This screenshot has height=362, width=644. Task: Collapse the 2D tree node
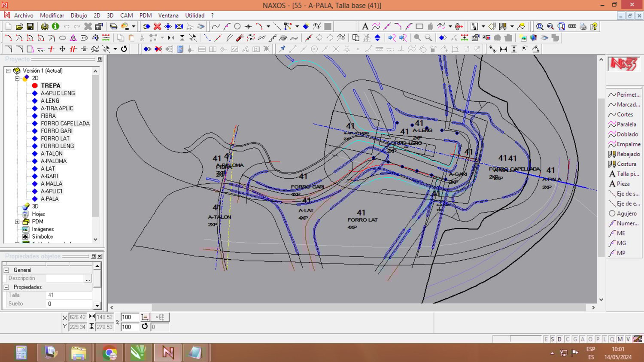pos(17,78)
